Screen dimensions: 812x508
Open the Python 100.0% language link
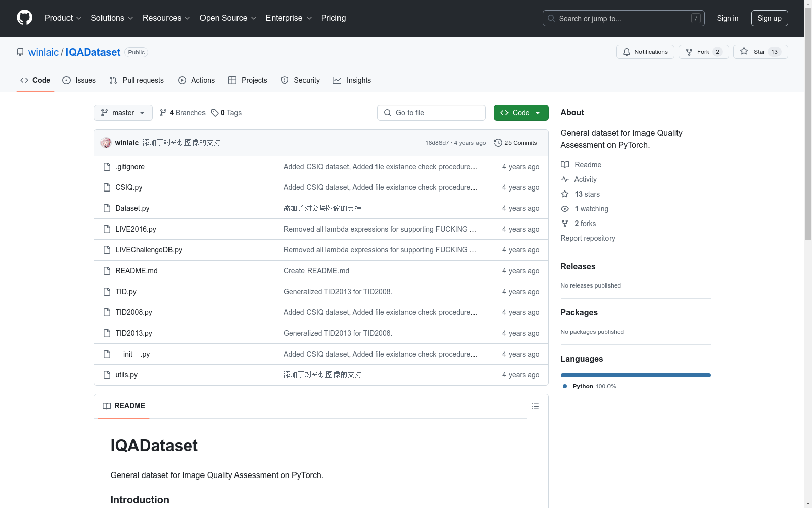tap(589, 386)
